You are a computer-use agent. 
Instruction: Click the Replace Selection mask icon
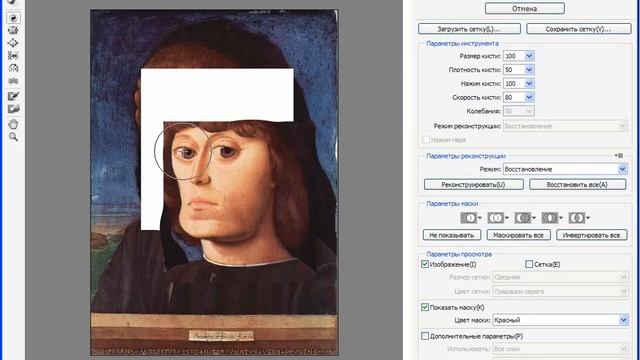pyautogui.click(x=471, y=218)
